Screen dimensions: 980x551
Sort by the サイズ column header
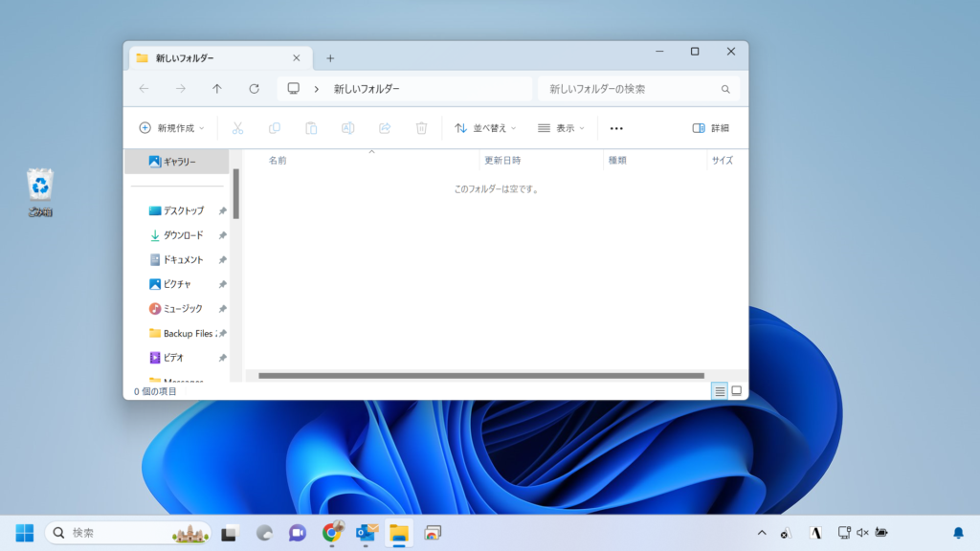pyautogui.click(x=722, y=161)
